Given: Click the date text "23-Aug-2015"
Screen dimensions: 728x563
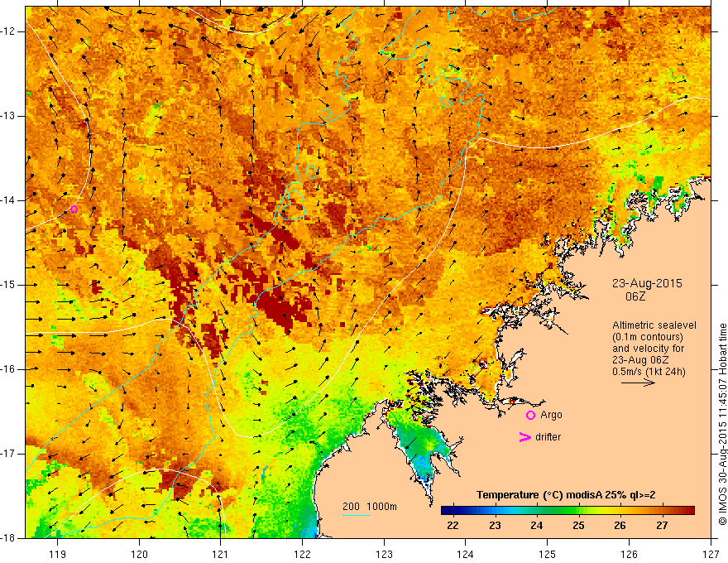Looking at the screenshot, I should [x=647, y=283].
